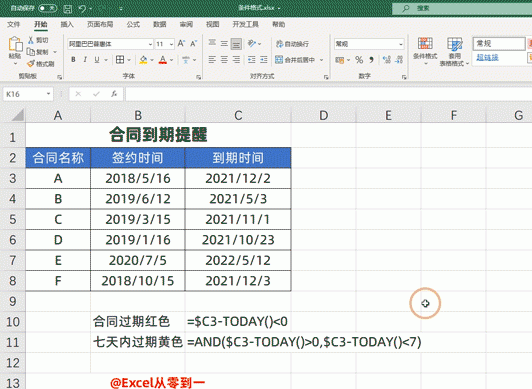532x389 pixels.
Task: Apply the yellow fill color bucket
Action: (x=143, y=60)
